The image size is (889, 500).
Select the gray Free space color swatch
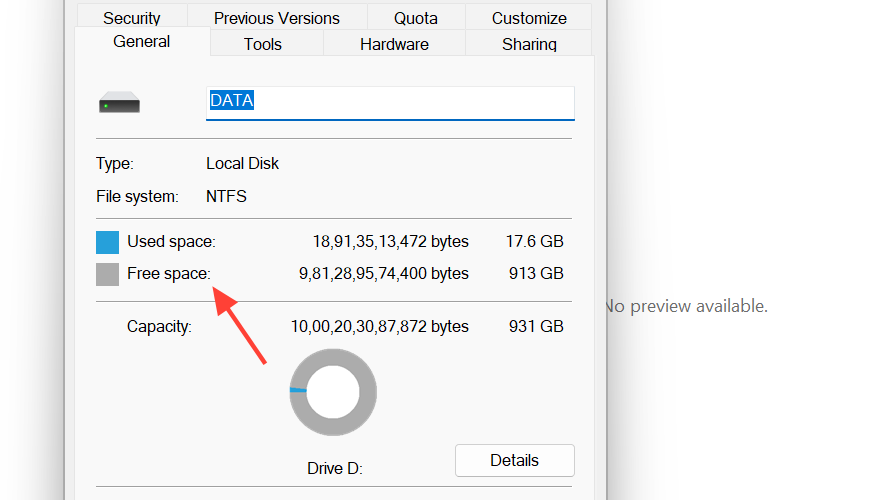(107, 274)
